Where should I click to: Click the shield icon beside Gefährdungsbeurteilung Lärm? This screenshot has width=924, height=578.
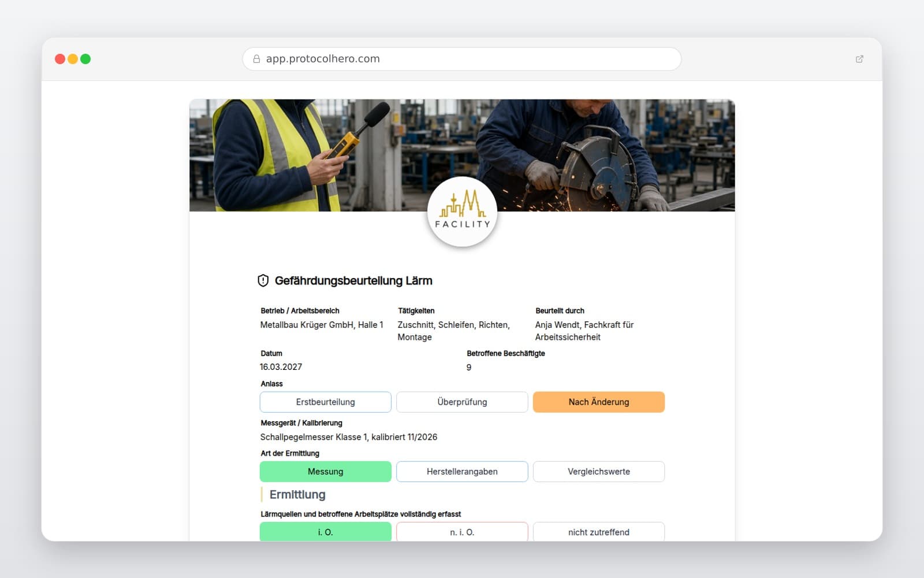tap(263, 281)
